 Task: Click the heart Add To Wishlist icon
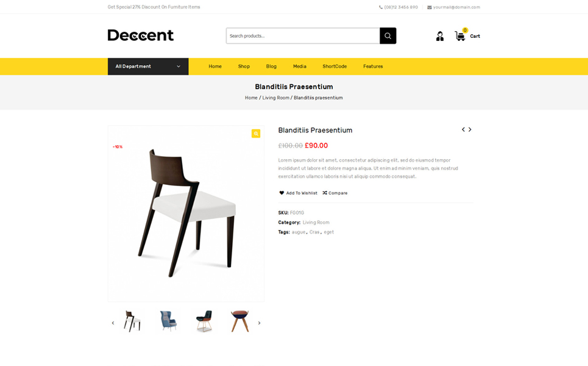pyautogui.click(x=282, y=193)
